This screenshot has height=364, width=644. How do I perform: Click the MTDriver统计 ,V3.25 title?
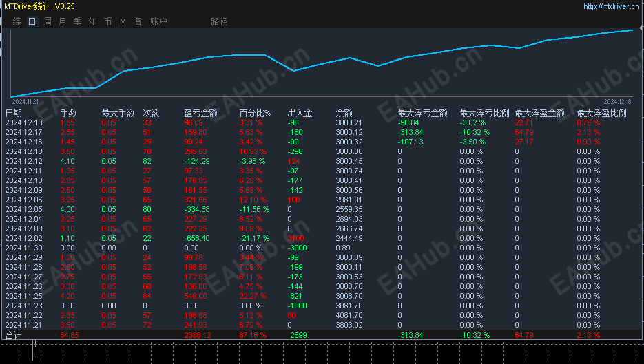pos(39,6)
